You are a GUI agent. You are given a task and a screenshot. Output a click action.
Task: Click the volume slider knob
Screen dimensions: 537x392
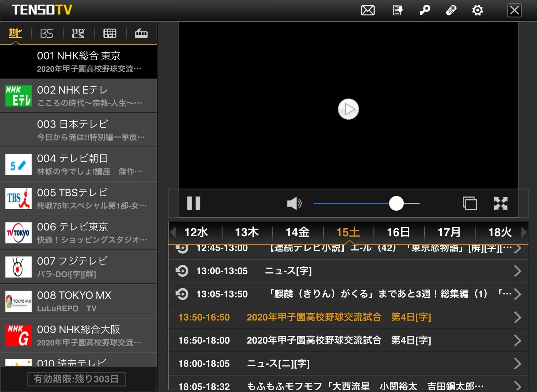pyautogui.click(x=396, y=203)
